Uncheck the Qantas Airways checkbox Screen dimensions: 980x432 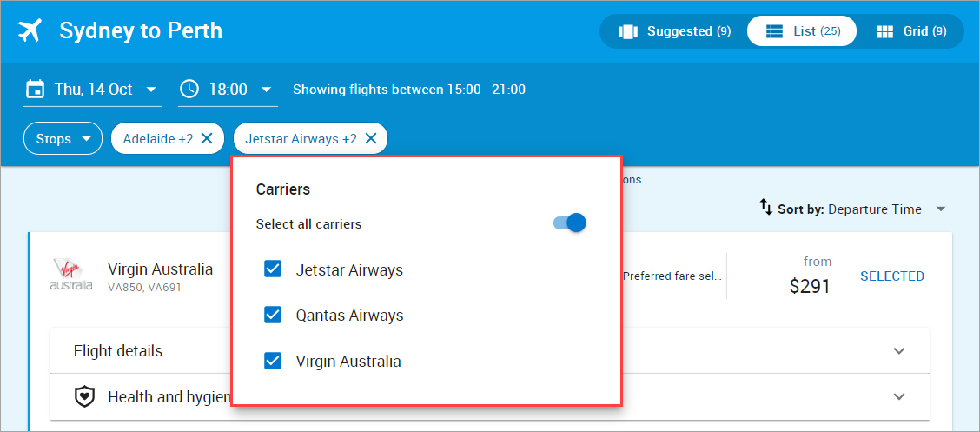273,316
